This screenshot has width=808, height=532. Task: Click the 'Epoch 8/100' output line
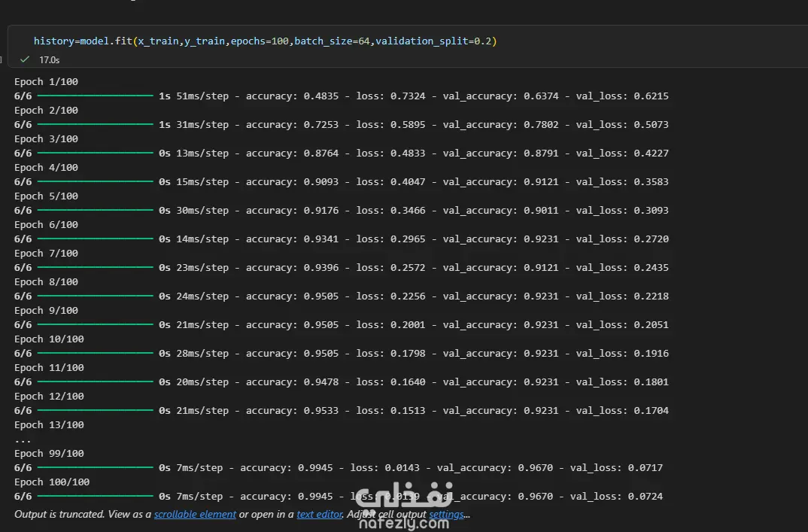tap(47, 282)
